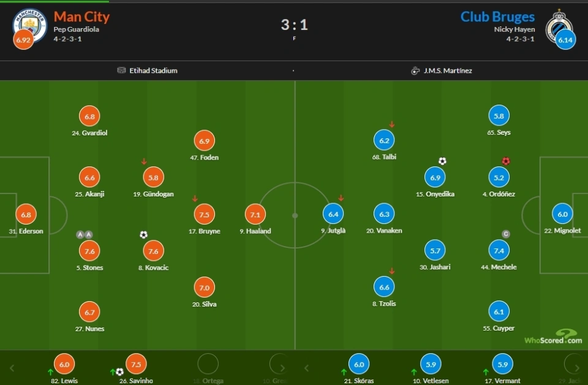Select substitute Savinho's 7.5 rating
This screenshot has height=385, width=588.
(136, 364)
